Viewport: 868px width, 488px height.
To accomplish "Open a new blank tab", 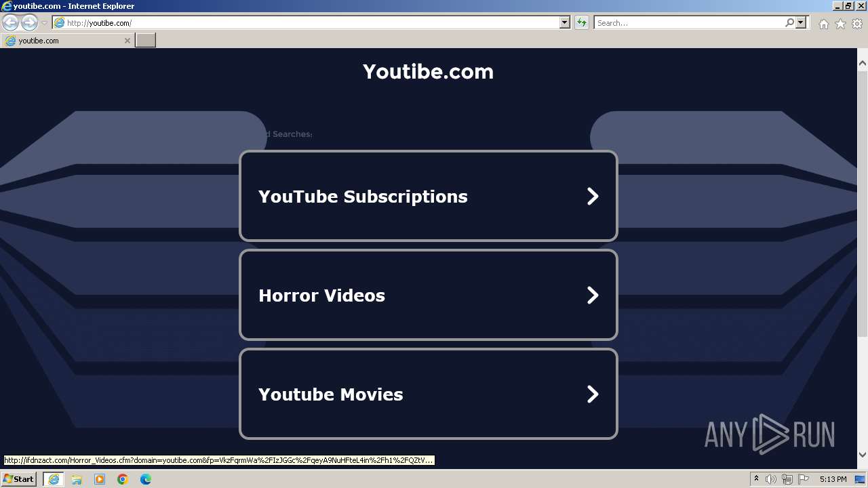I will (x=146, y=41).
